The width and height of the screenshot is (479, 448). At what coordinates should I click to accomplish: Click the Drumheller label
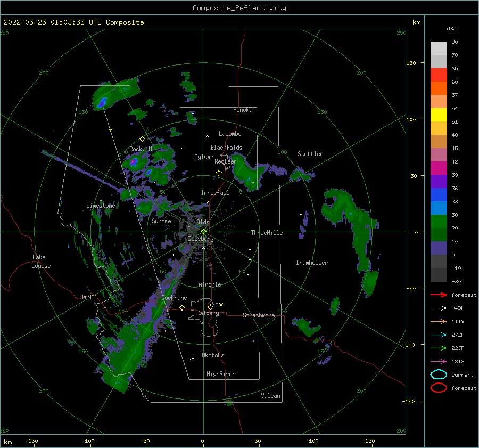pos(312,263)
